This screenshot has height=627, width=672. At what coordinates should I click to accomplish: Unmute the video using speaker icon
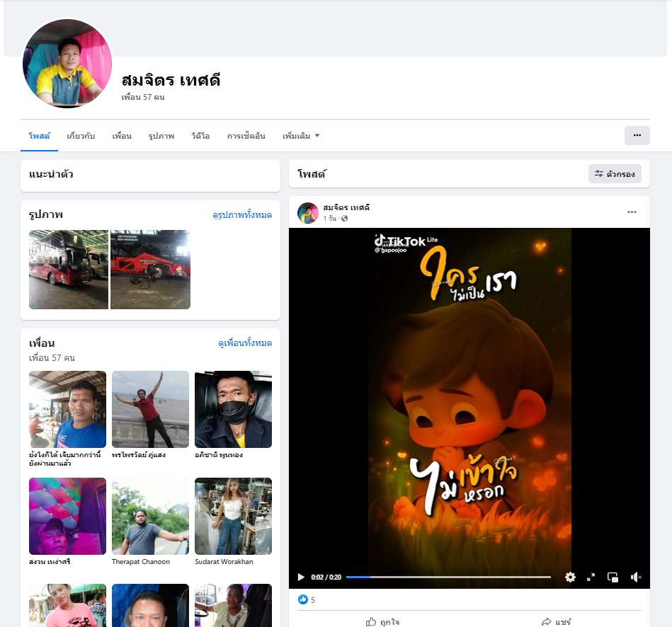[636, 577]
